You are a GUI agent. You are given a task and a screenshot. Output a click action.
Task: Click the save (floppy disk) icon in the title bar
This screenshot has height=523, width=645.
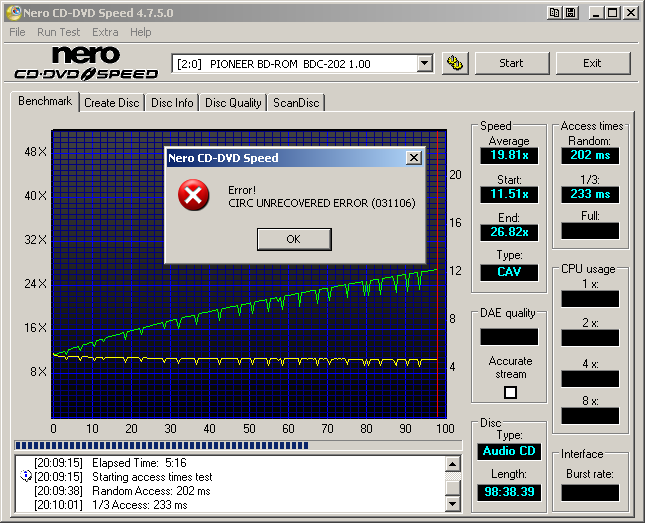[568, 13]
